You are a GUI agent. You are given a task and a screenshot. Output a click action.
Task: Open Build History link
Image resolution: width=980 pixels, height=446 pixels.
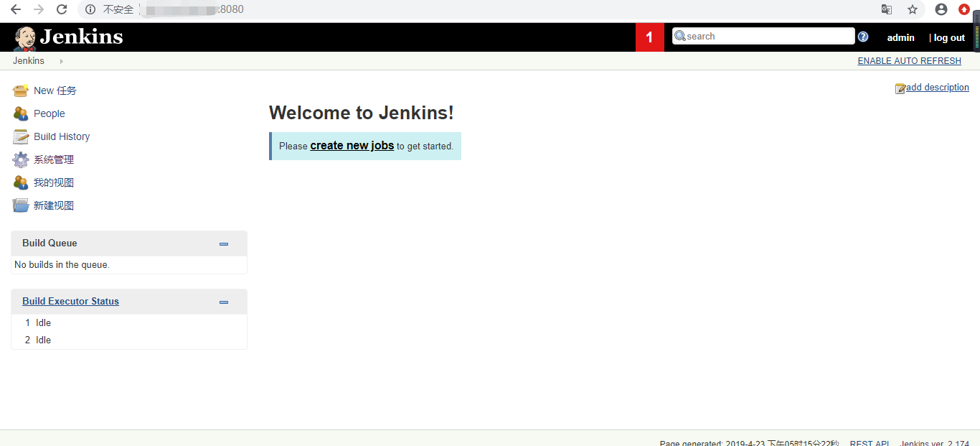point(62,136)
